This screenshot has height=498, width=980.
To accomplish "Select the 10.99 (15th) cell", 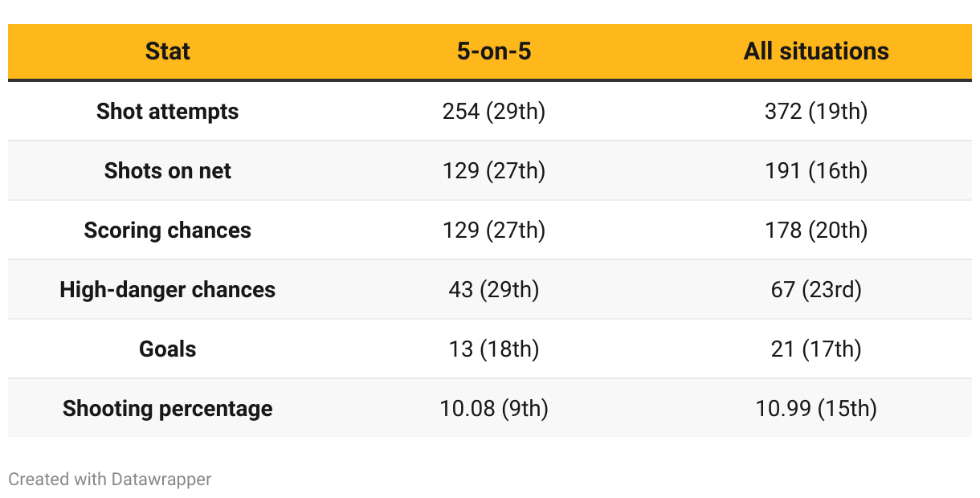I will click(x=816, y=408).
